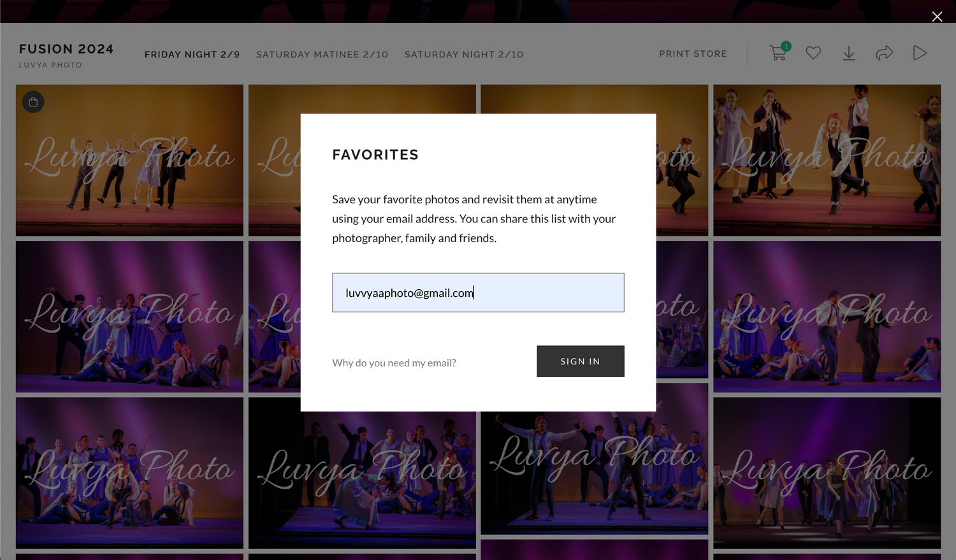Open favorites with the heart icon
956x560 pixels.
813,53
